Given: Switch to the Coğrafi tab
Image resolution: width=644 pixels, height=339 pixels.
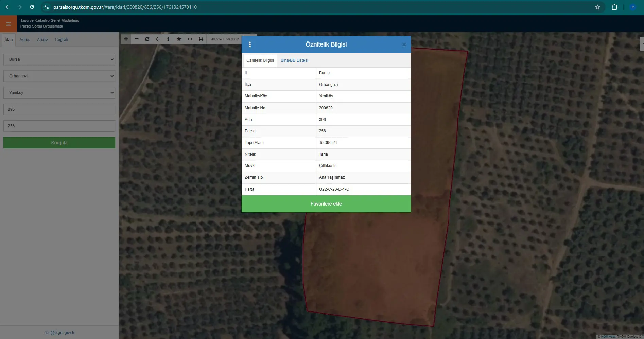Looking at the screenshot, I should [62, 40].
